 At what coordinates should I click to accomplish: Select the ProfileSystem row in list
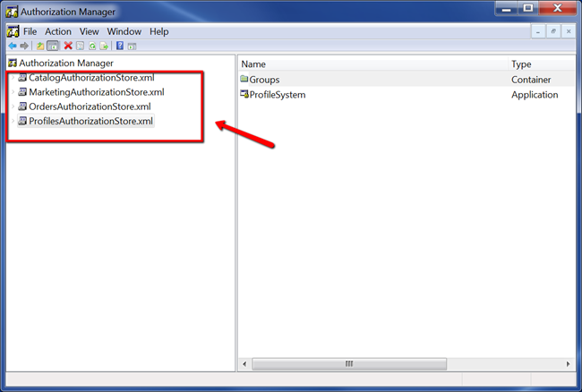click(407, 95)
